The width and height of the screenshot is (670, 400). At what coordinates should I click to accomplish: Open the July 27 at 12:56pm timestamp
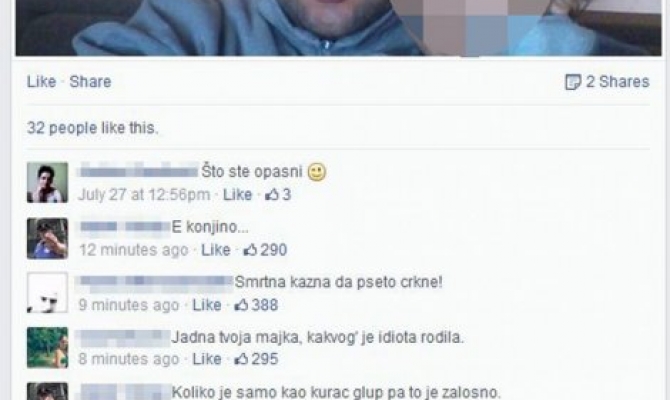pyautogui.click(x=144, y=195)
